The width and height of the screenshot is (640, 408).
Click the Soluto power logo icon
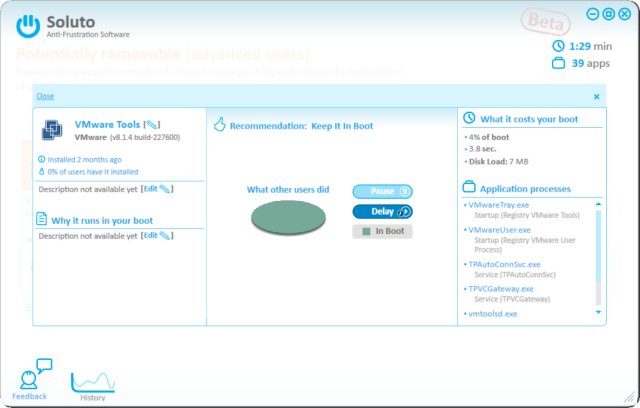point(31,23)
